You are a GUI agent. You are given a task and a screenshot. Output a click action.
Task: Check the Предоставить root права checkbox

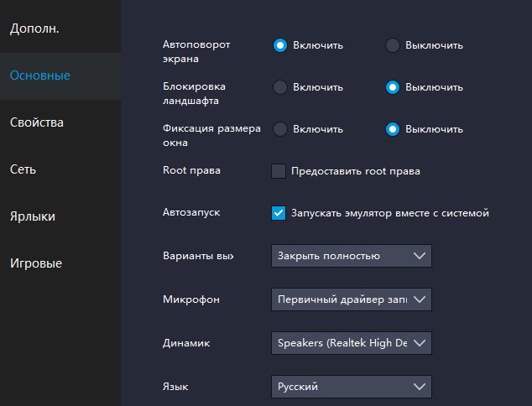tap(279, 171)
